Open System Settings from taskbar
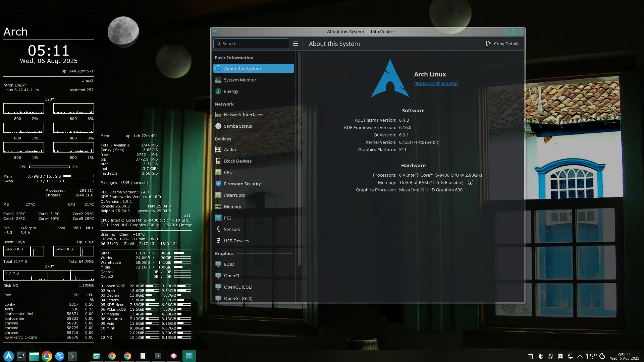Image resolution: width=644 pixels, height=362 pixels. [x=21, y=356]
